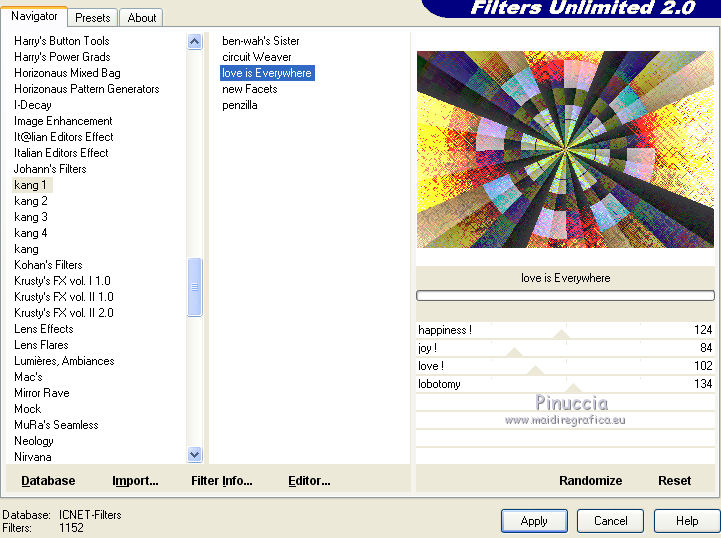Select kang 4 category

[x=31, y=233]
